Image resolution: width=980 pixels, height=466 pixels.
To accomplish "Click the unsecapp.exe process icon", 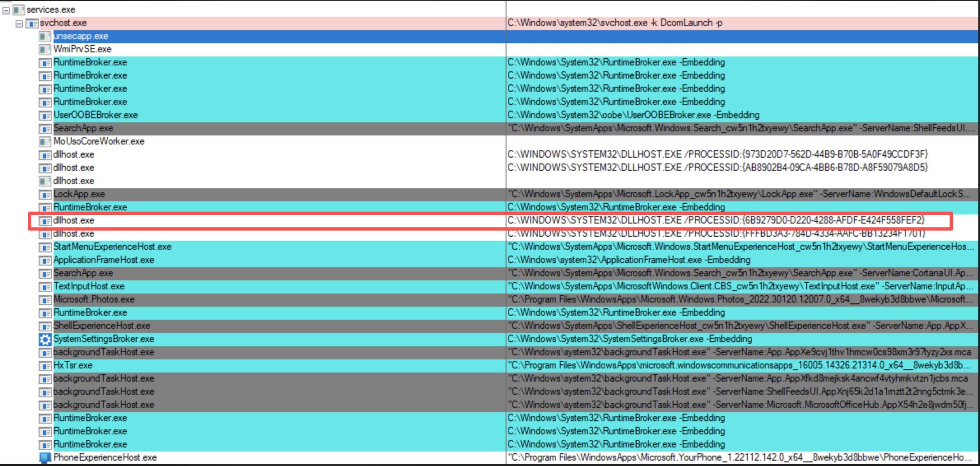I will (x=45, y=37).
